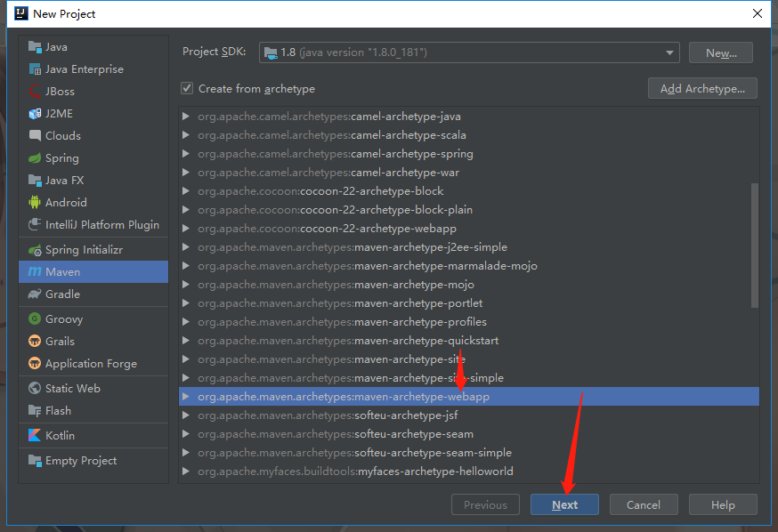The height and width of the screenshot is (532, 778).
Task: Select cocoon-22-archetype-block-plain entry
Action: pyautogui.click(x=469, y=210)
